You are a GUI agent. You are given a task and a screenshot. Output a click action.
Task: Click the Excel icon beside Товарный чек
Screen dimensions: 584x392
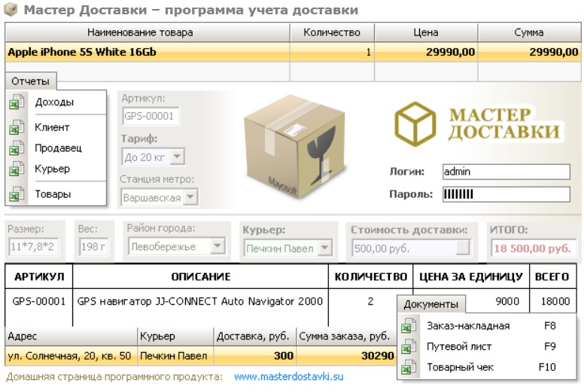(409, 367)
